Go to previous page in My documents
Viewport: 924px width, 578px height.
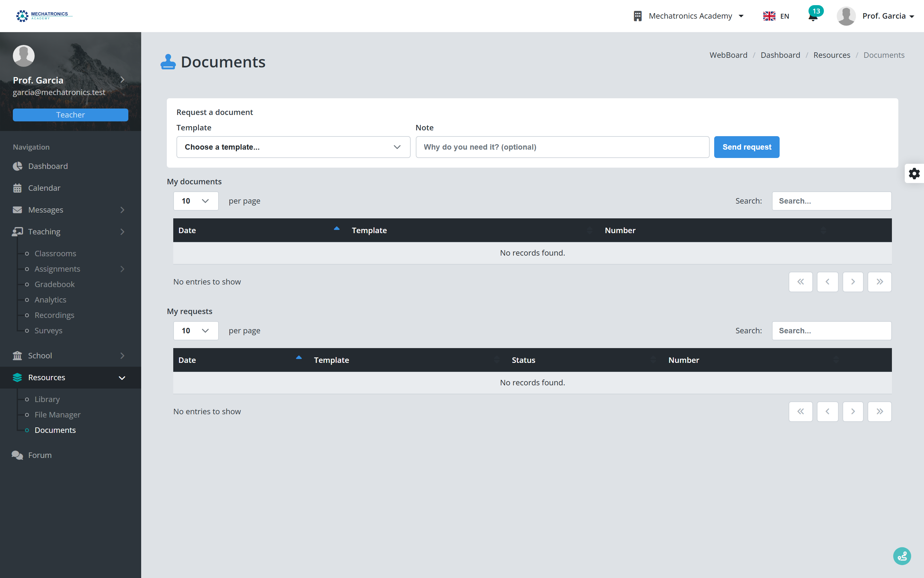(827, 282)
